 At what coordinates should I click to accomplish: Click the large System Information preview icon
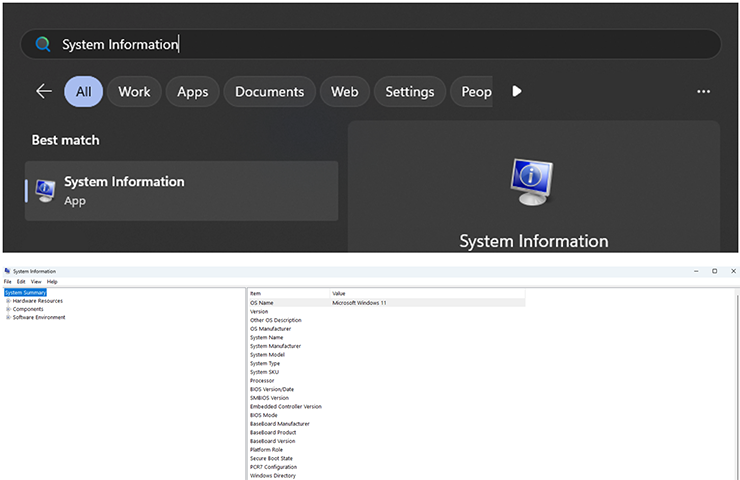tap(532, 182)
